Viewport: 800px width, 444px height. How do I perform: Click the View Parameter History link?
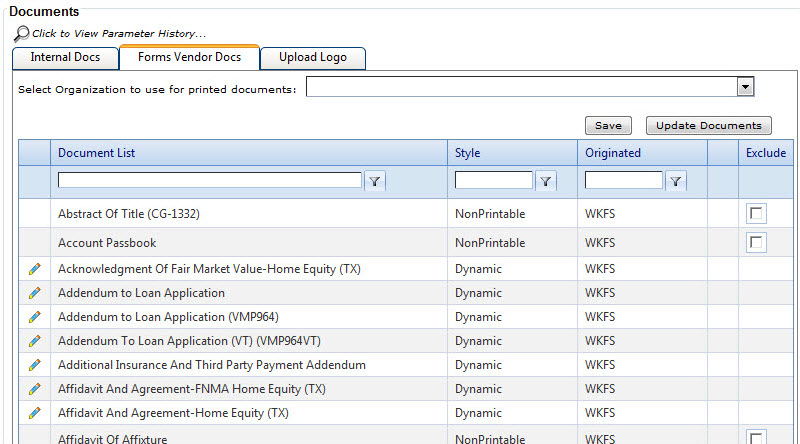click(x=119, y=34)
